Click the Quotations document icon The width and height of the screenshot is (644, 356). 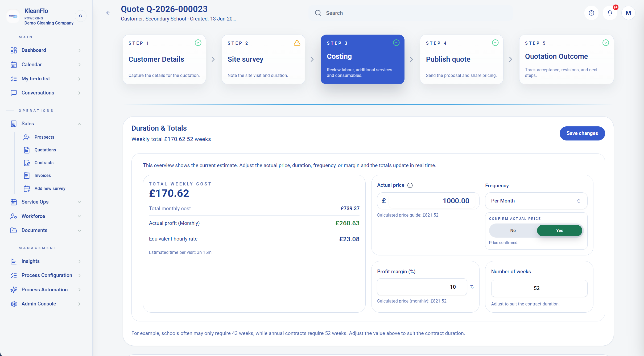27,150
